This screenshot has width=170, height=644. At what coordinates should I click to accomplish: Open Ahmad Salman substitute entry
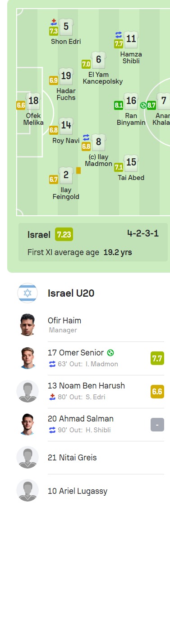click(x=90, y=424)
